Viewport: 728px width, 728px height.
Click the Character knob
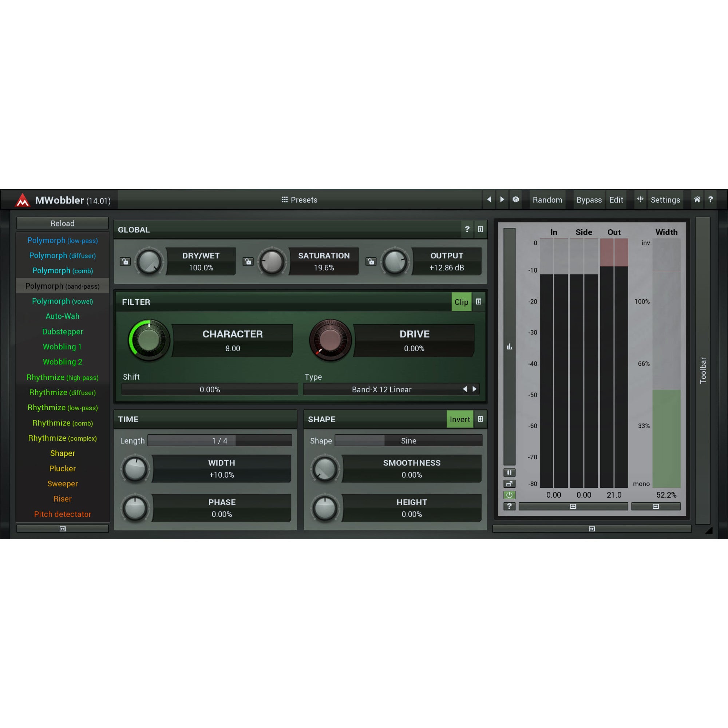pos(149,340)
